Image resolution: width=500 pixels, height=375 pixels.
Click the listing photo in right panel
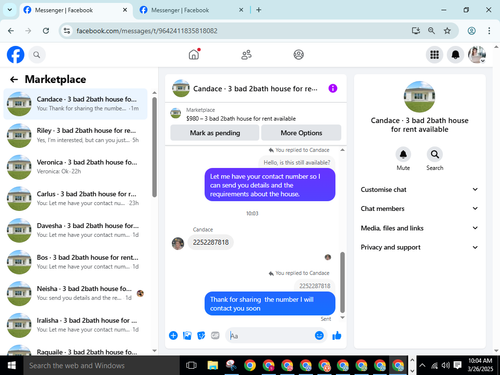[419, 97]
